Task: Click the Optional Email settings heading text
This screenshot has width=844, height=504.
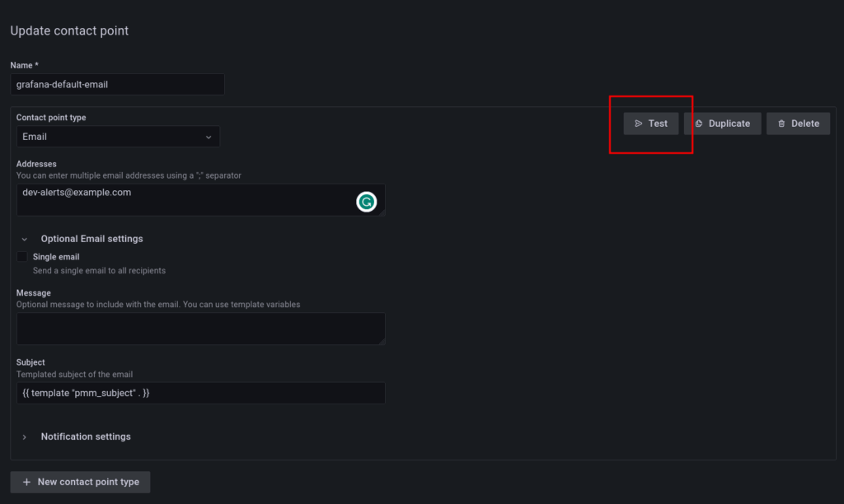Action: click(x=91, y=239)
